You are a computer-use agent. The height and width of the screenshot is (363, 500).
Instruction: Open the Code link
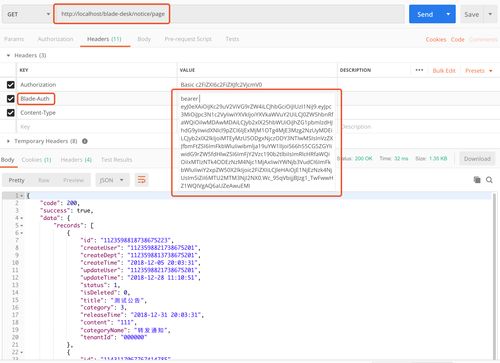pyautogui.click(x=458, y=39)
